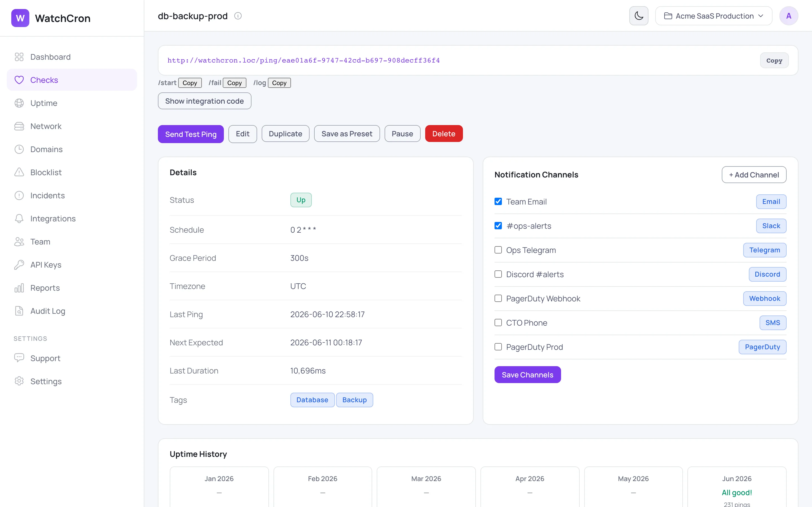This screenshot has width=812, height=507.
Task: Toggle dark mode with the moon icon
Action: (x=639, y=16)
